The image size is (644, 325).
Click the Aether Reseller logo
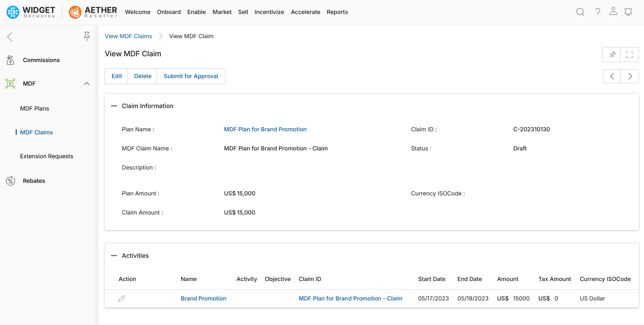pos(93,12)
